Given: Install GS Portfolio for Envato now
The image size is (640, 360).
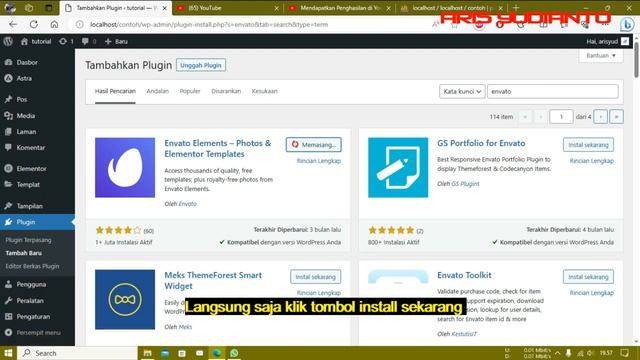Looking at the screenshot, I should (588, 144).
